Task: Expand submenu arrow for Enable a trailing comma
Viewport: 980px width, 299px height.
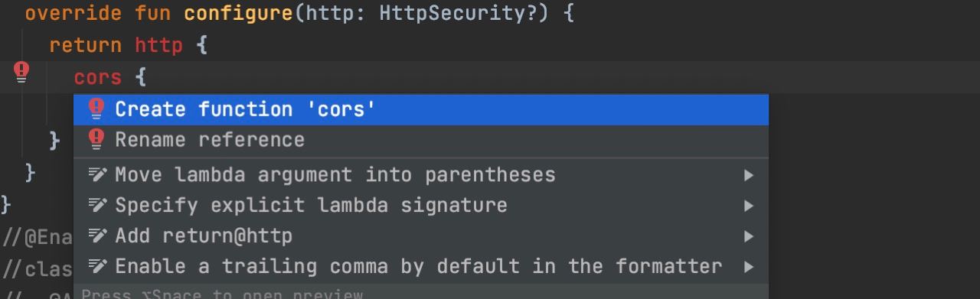Action: coord(748,267)
